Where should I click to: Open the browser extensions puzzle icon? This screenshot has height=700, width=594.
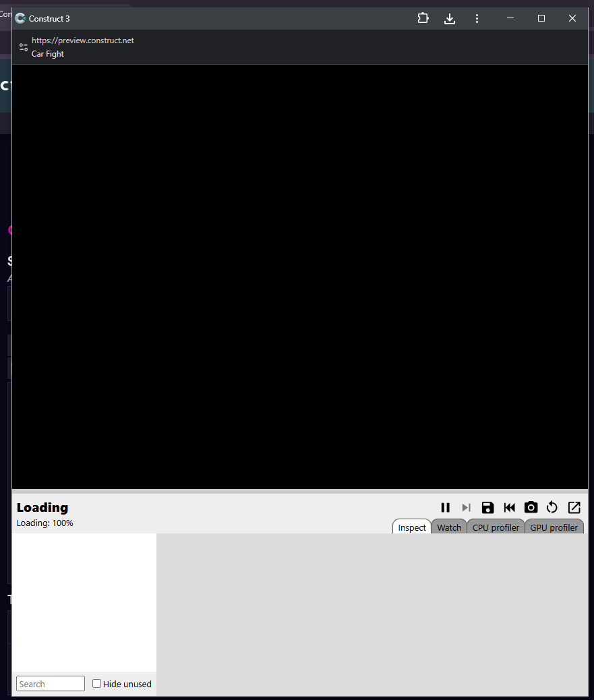[423, 18]
